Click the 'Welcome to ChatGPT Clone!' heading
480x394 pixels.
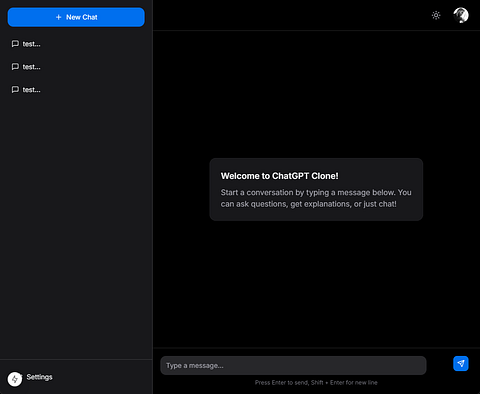tap(280, 176)
